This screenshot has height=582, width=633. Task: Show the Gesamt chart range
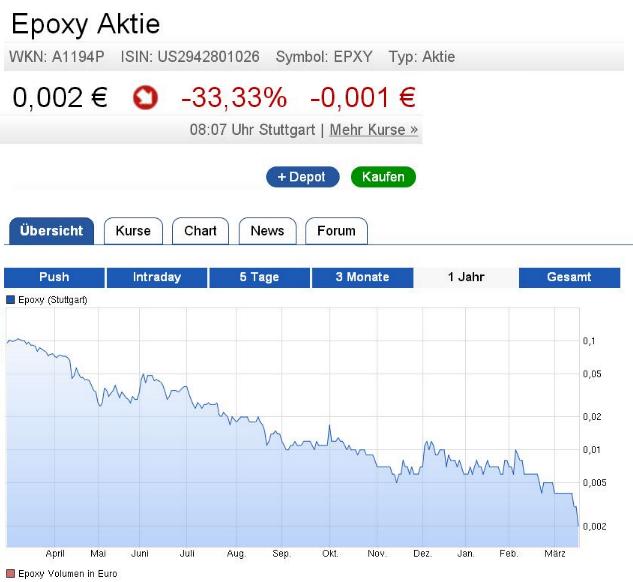(569, 277)
